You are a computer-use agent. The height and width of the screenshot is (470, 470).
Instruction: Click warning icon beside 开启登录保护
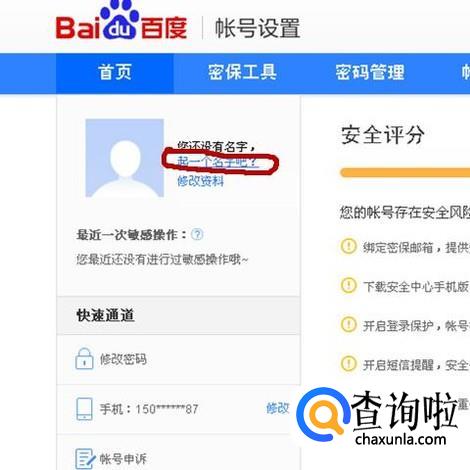(x=349, y=324)
